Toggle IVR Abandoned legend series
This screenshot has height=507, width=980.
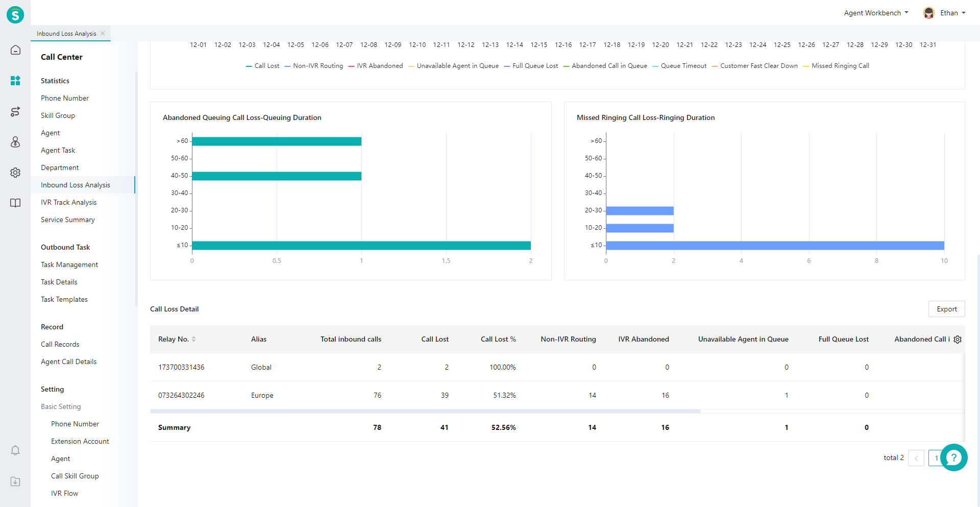(x=376, y=66)
